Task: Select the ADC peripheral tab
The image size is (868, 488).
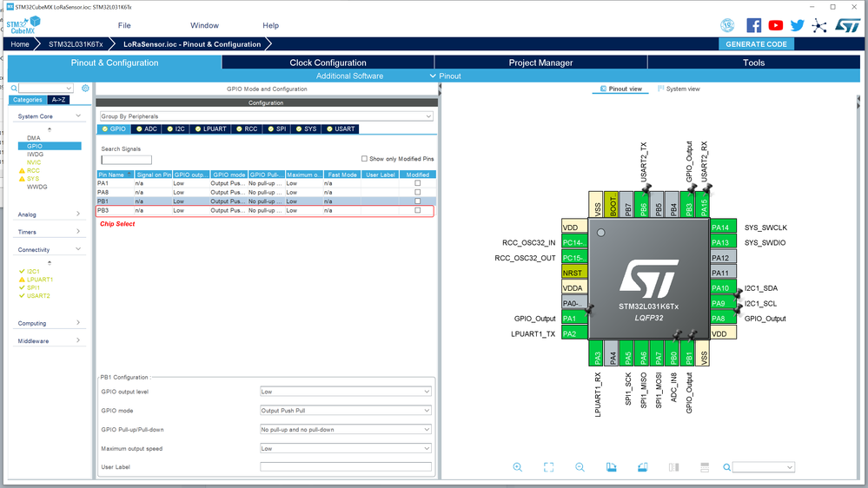Action: tap(147, 129)
